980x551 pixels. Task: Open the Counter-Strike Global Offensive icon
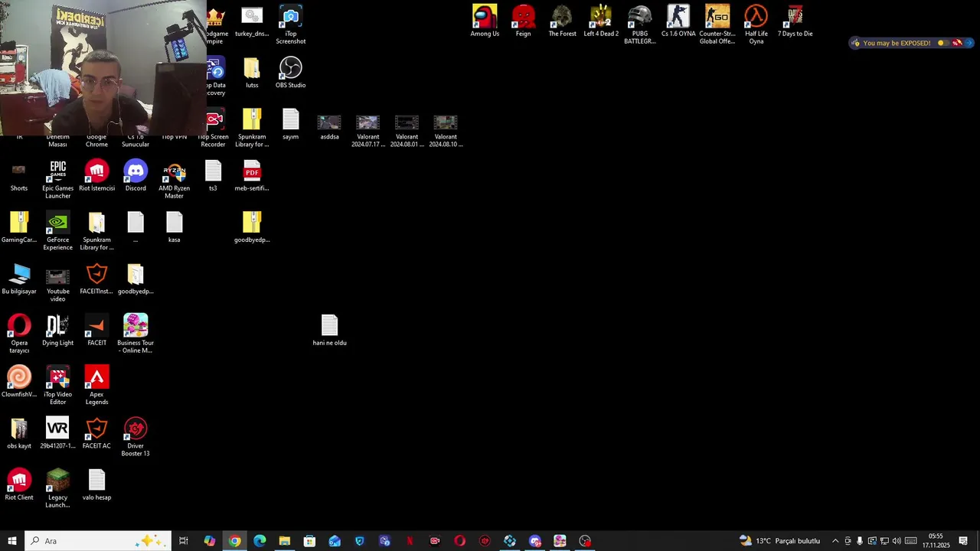tap(717, 24)
